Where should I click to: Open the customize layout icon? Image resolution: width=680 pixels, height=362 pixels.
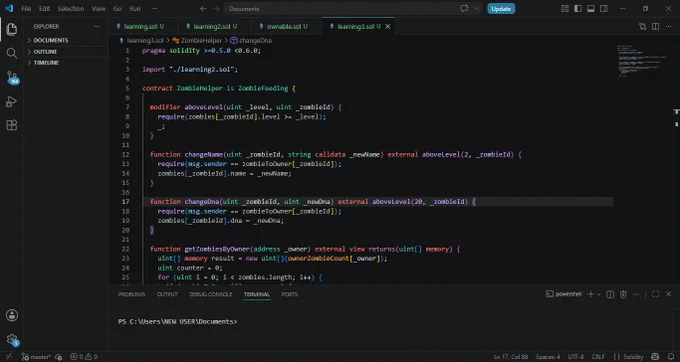(x=565, y=9)
